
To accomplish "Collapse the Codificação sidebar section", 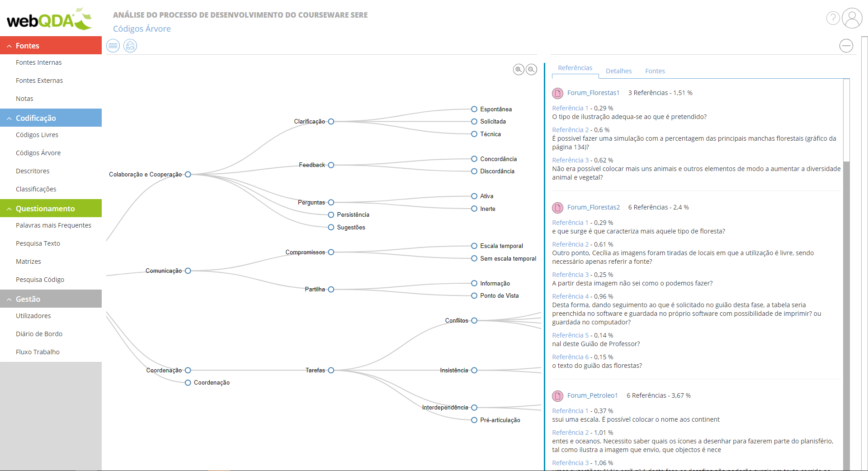I will pos(9,118).
